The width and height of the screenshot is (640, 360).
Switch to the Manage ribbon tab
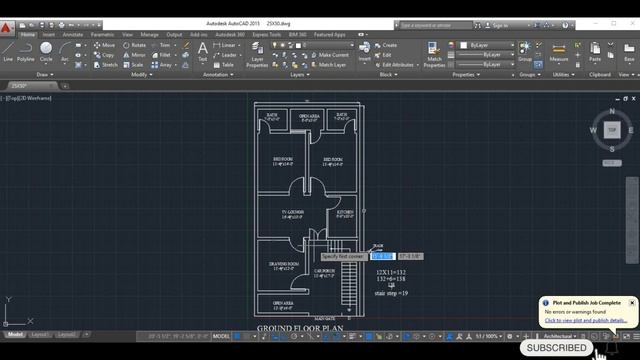pos(149,35)
